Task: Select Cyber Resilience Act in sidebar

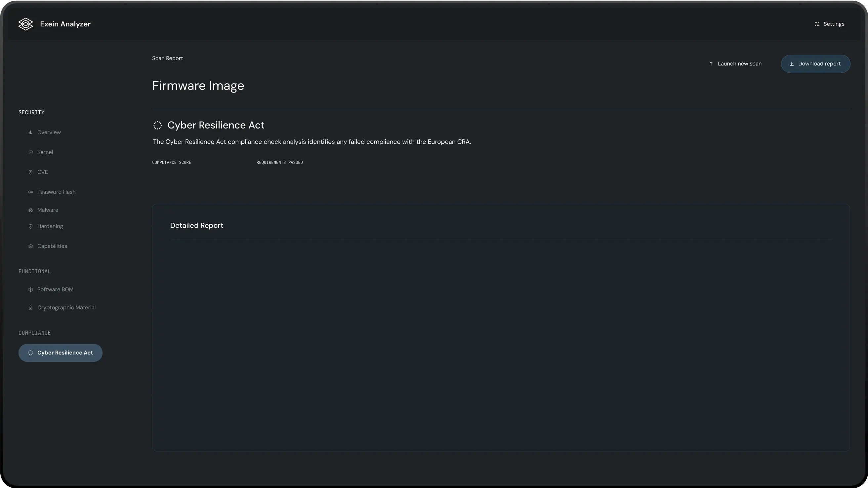Action: click(x=61, y=353)
